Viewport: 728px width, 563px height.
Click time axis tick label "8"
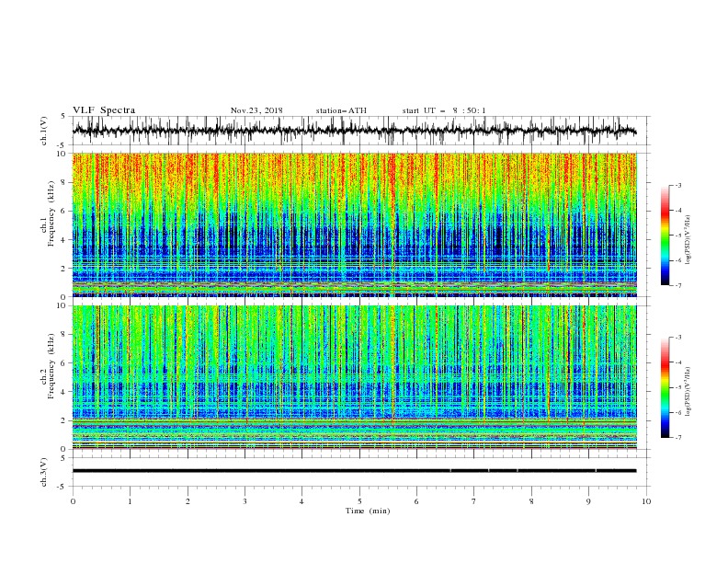531,501
